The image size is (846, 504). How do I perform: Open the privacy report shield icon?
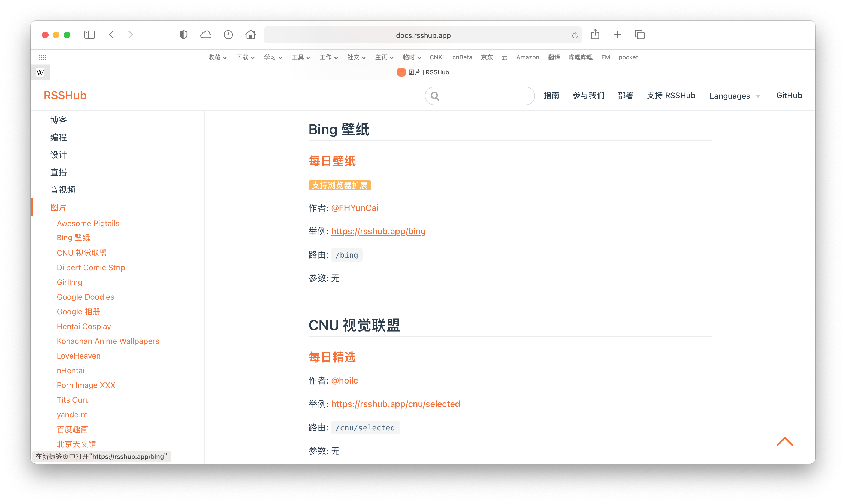click(x=183, y=35)
